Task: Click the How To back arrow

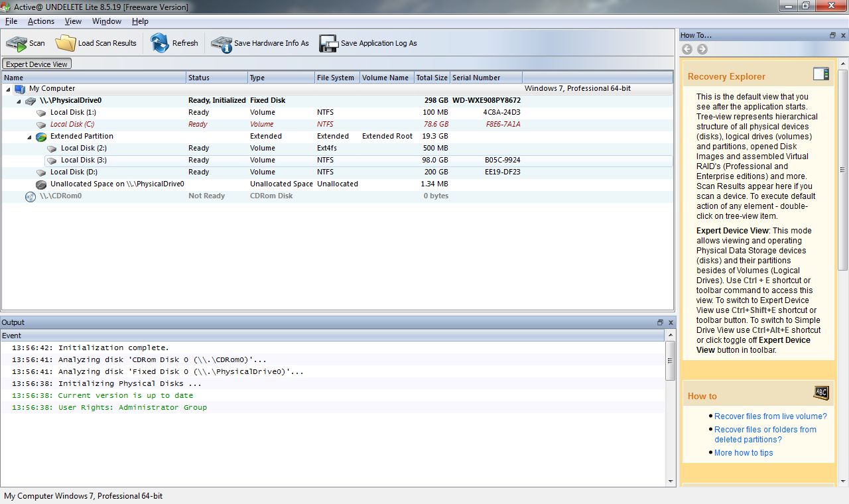Action: pos(687,49)
